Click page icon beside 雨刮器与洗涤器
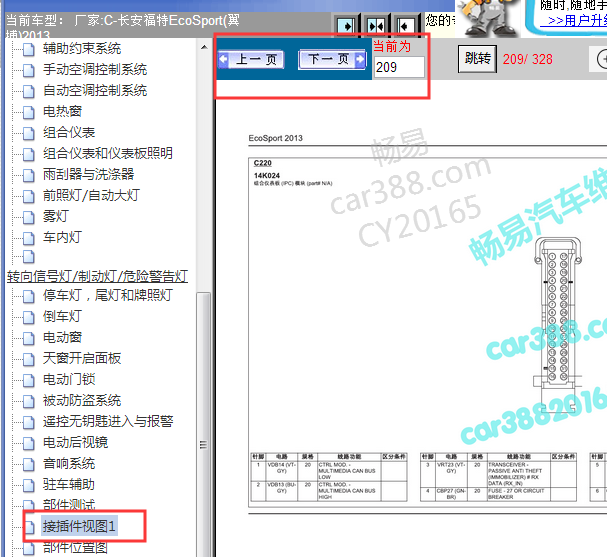607x557 pixels. (x=29, y=175)
